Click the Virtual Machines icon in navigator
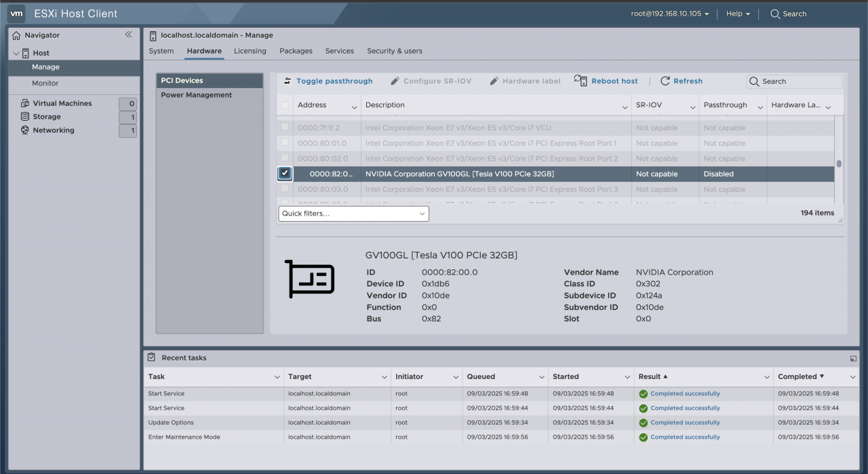The height and width of the screenshot is (474, 868). tap(25, 103)
